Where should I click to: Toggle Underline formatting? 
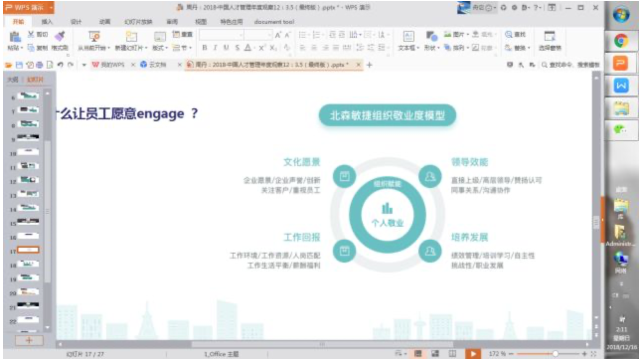(x=226, y=48)
